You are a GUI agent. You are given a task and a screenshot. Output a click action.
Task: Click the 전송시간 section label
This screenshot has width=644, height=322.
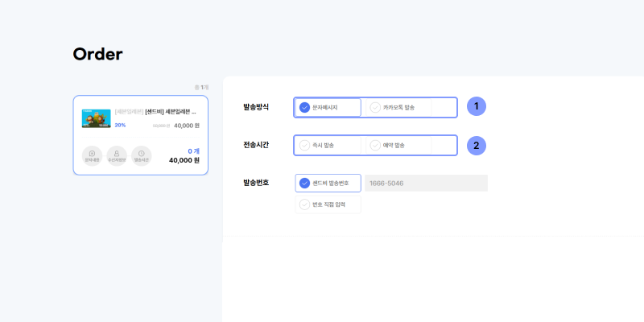pyautogui.click(x=256, y=145)
